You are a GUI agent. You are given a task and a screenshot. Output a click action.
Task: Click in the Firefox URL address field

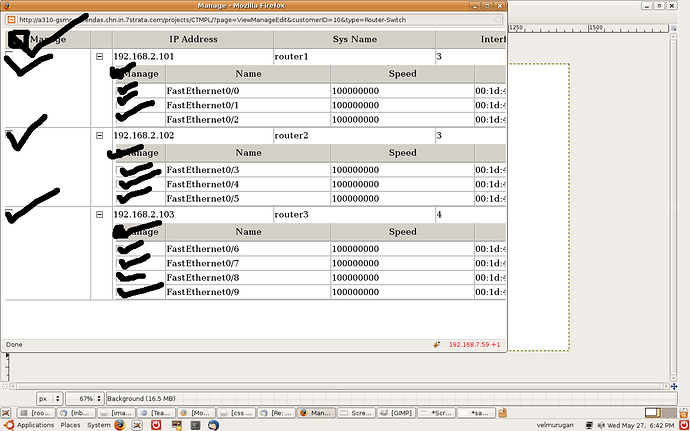click(255, 20)
